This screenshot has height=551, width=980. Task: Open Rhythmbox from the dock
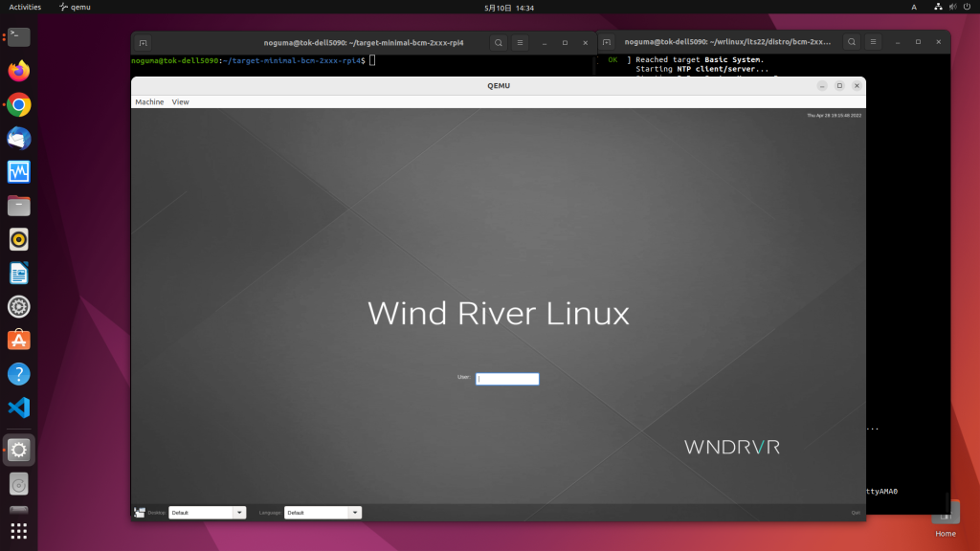click(x=19, y=239)
